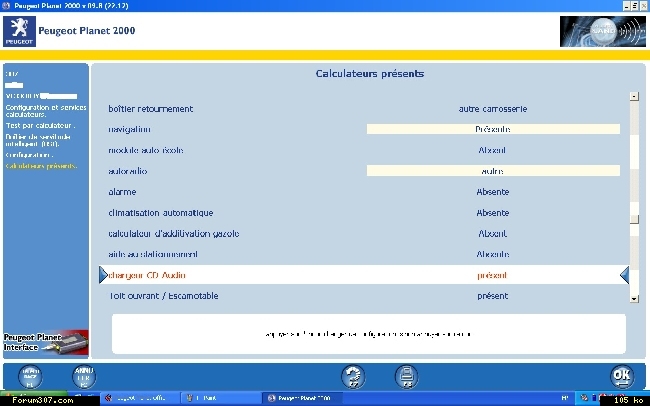Open the office document taskbar button

point(140,398)
